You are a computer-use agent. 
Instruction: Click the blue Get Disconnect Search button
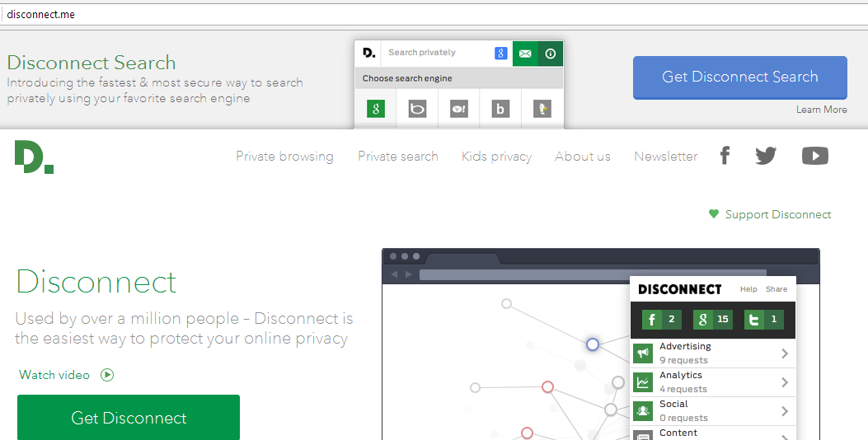[x=740, y=77]
